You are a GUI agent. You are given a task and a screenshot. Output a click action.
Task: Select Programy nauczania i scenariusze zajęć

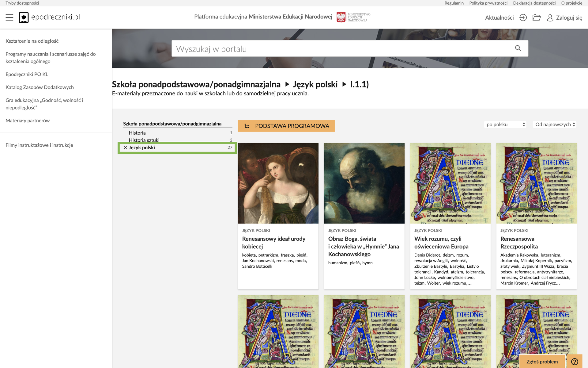tap(51, 58)
